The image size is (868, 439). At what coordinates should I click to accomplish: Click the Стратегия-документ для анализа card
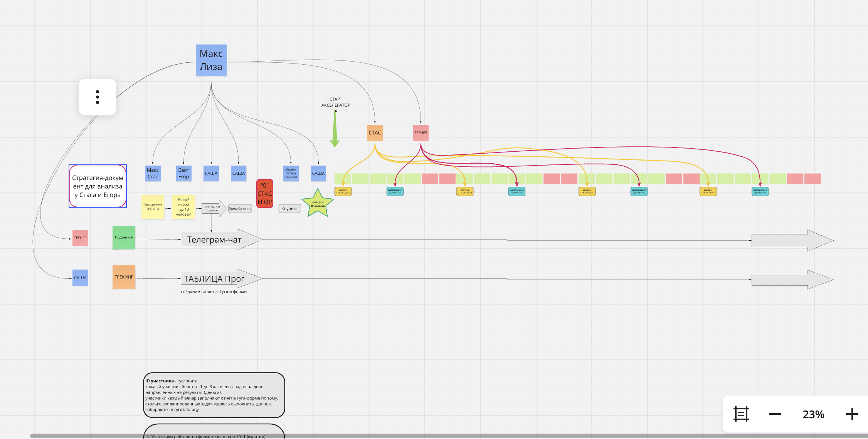click(x=98, y=186)
